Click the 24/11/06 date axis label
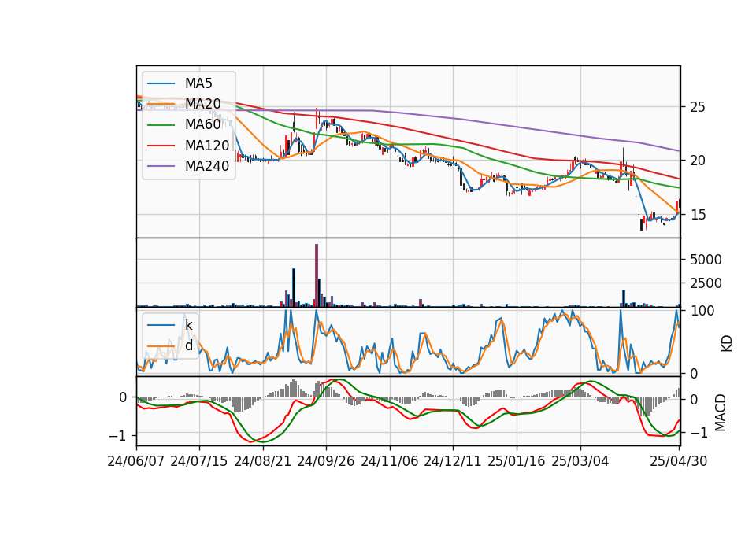Viewport: 756px width, 543px height. 390,461
